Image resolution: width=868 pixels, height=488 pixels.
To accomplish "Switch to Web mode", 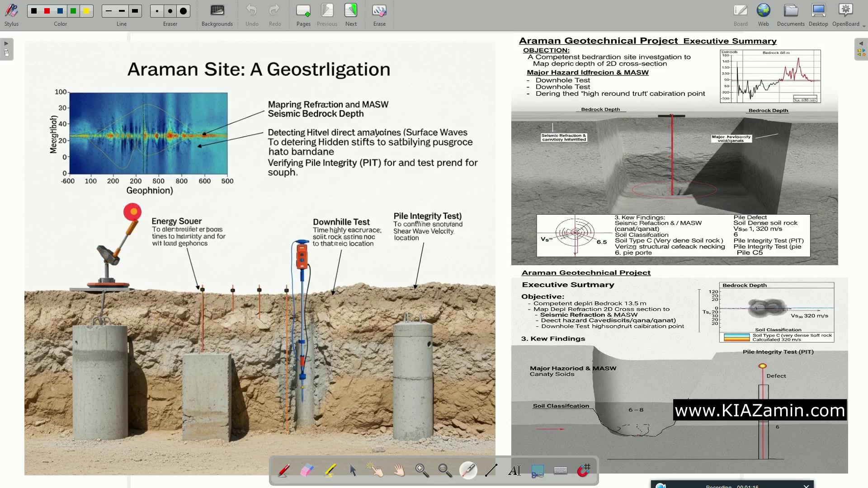I will click(763, 14).
